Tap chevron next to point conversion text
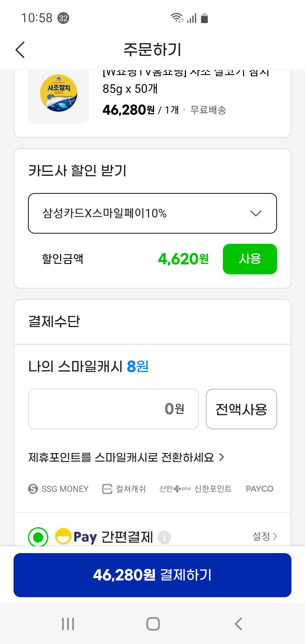305x644 pixels. [222, 457]
